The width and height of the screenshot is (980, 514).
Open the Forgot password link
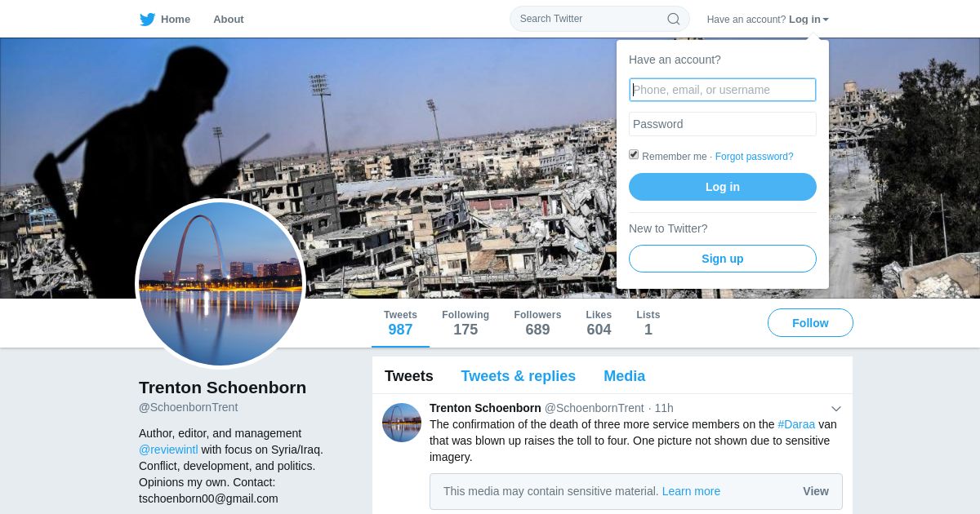coord(754,157)
